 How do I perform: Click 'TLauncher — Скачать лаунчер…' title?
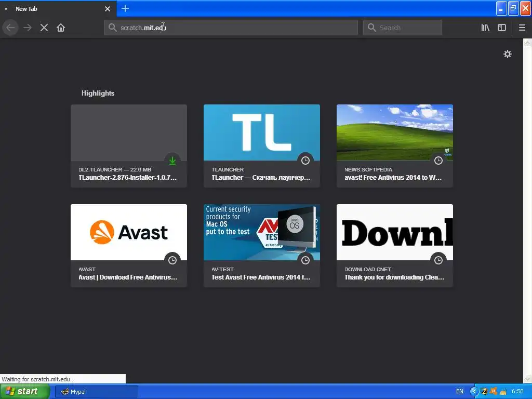click(261, 178)
